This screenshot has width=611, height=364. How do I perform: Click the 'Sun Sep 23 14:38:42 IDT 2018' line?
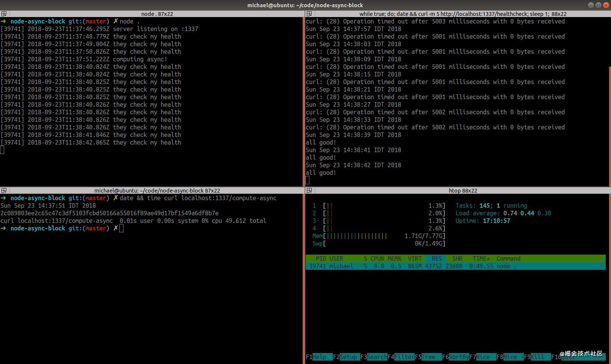click(353, 165)
